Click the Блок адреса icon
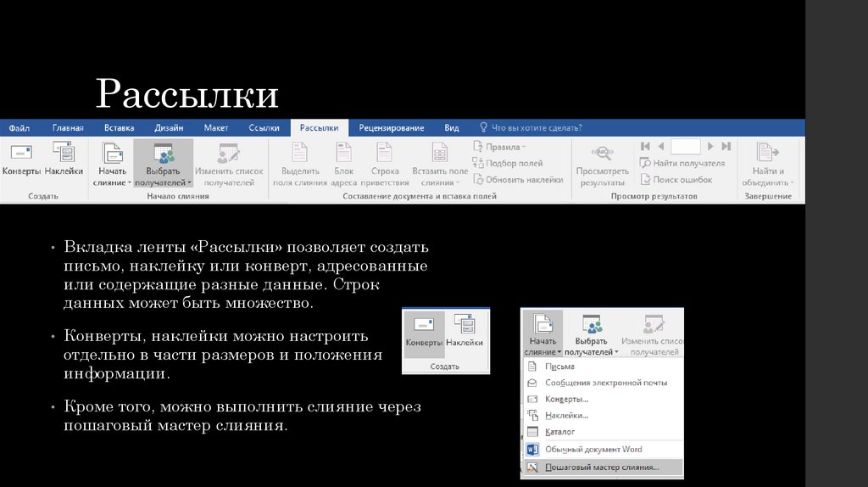The width and height of the screenshot is (868, 487). (344, 164)
